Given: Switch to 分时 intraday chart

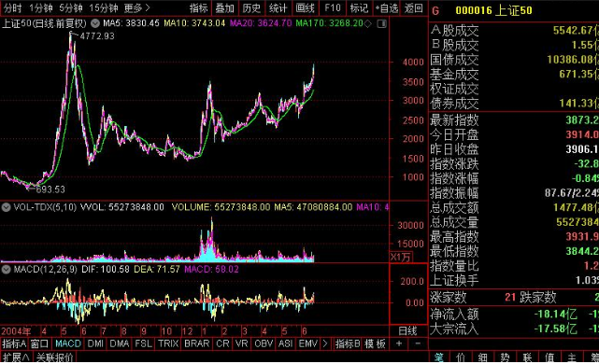Looking at the screenshot, I should pyautogui.click(x=12, y=8).
